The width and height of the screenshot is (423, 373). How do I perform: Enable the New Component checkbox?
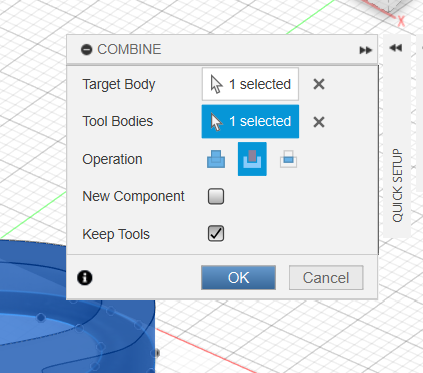click(216, 196)
